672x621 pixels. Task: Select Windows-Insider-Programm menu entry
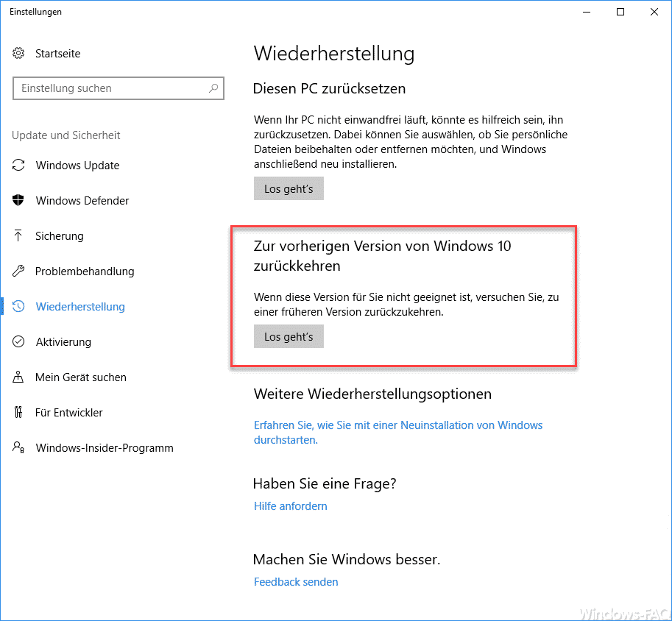pos(105,448)
